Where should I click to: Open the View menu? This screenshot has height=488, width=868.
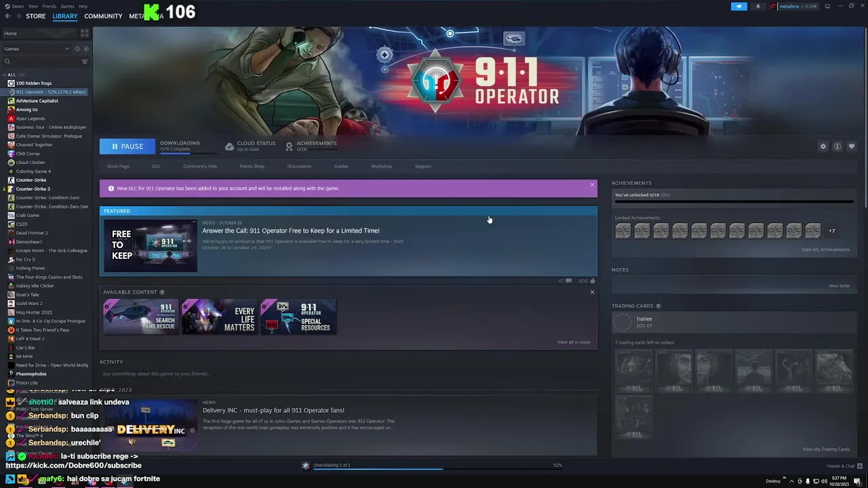click(33, 6)
